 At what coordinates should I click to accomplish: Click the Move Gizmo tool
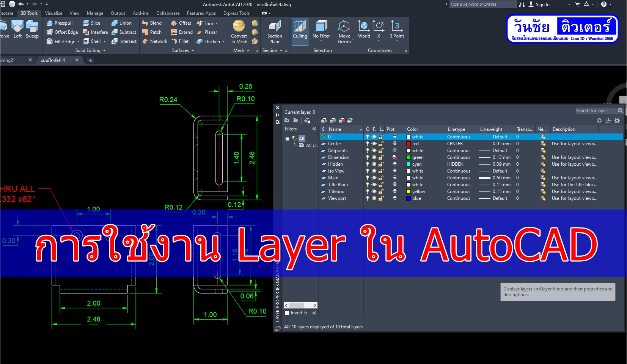344,32
